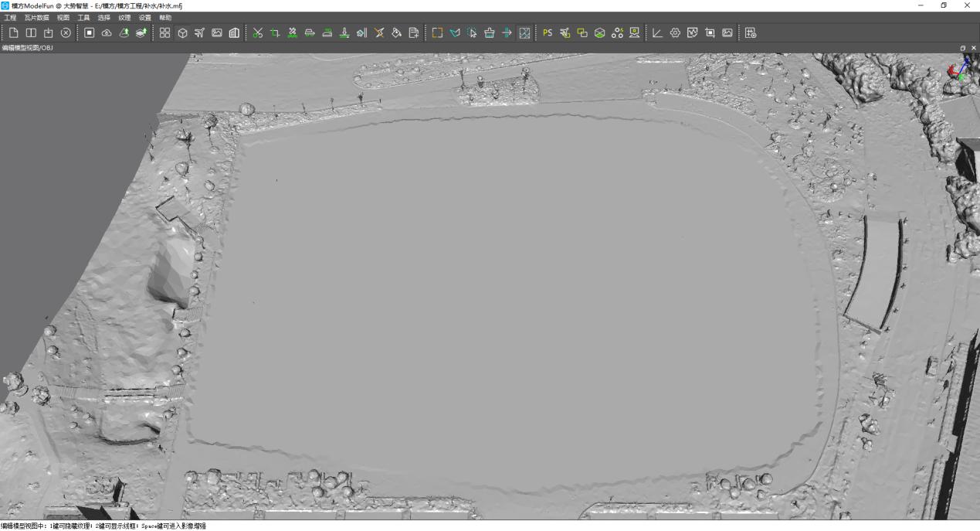Open the 纹理 menu
The image size is (980, 531).
click(124, 17)
